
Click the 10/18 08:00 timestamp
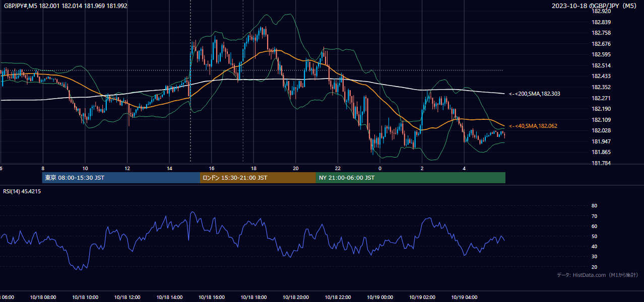(x=43, y=297)
